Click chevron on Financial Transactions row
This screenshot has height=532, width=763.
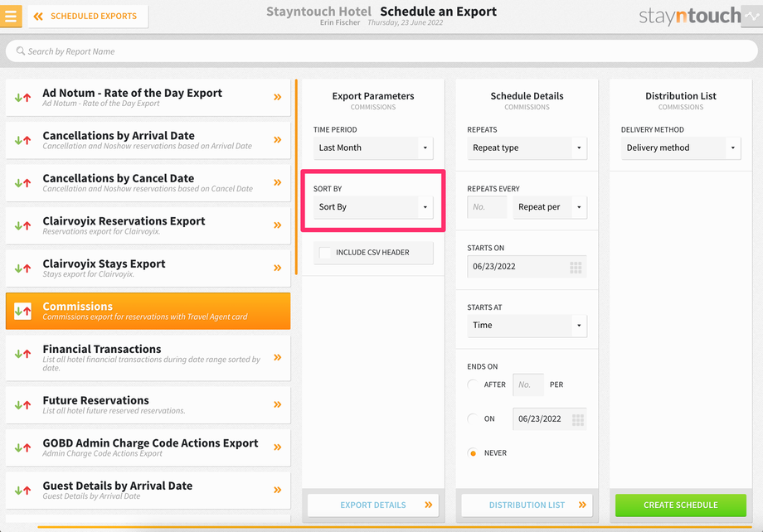tap(277, 357)
